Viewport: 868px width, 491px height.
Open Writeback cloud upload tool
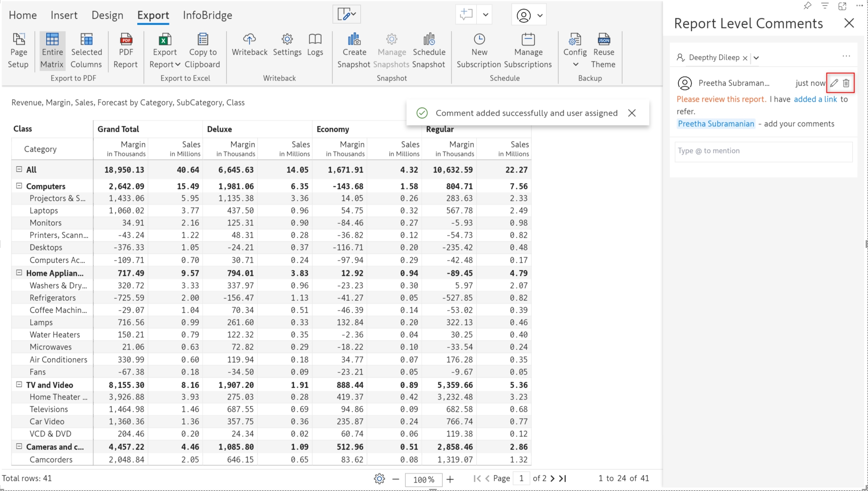pos(249,40)
